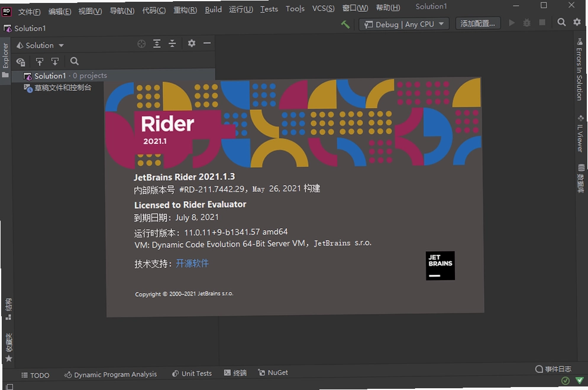Open the 数据库 side tab

tap(581, 178)
